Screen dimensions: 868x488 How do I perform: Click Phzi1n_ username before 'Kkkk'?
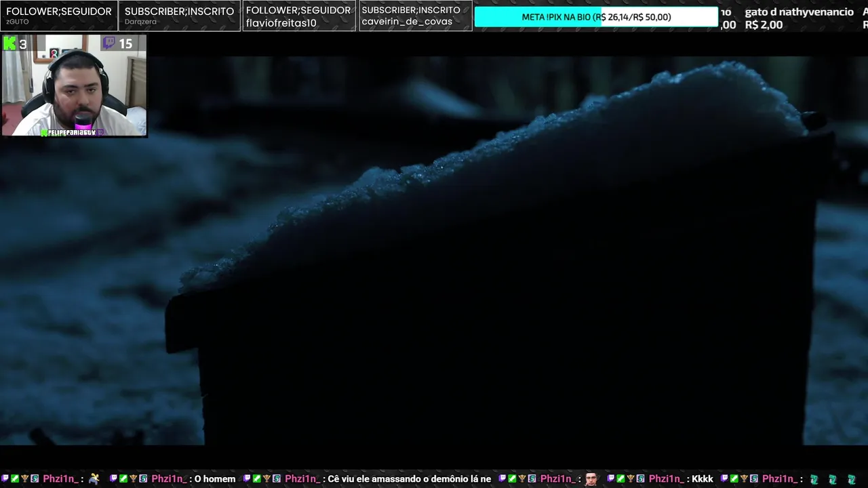tap(665, 479)
